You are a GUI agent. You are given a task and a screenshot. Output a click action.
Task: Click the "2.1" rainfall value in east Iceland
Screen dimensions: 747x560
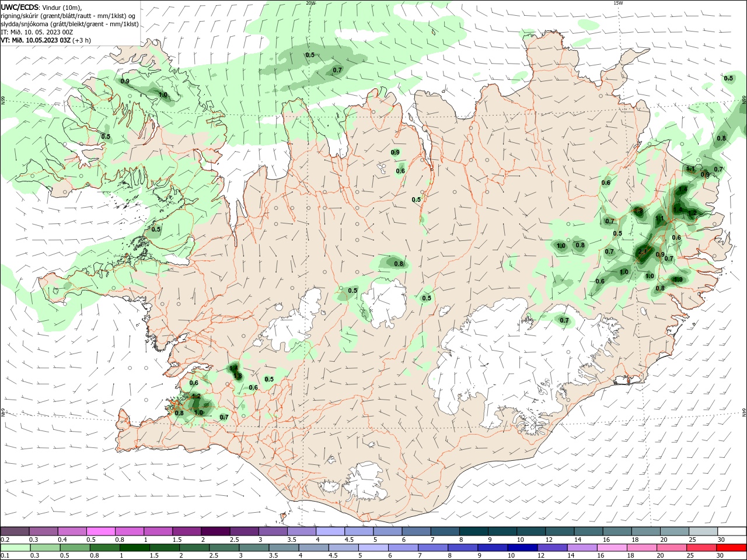[x=643, y=251]
